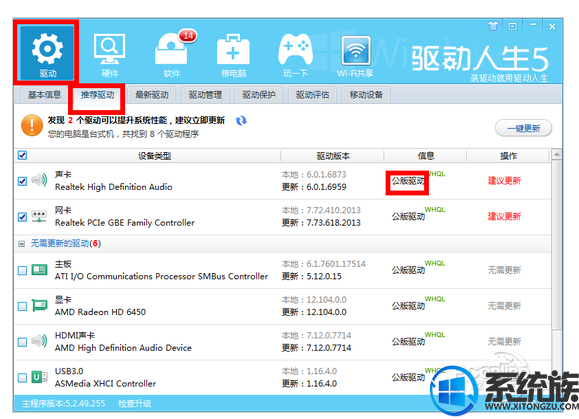Uncheck the Realtek High Definition Audio checkbox
The height and width of the screenshot is (419, 579).
pyautogui.click(x=22, y=181)
